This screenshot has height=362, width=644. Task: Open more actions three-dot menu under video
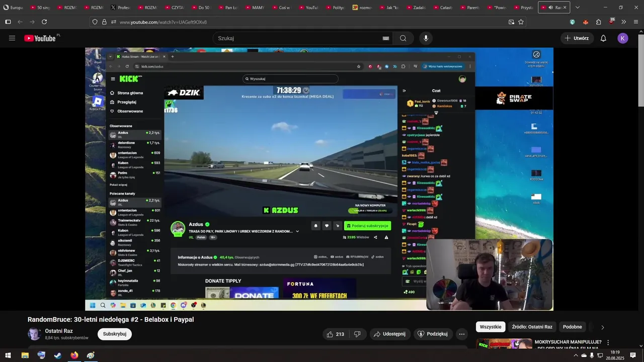tap(462, 334)
